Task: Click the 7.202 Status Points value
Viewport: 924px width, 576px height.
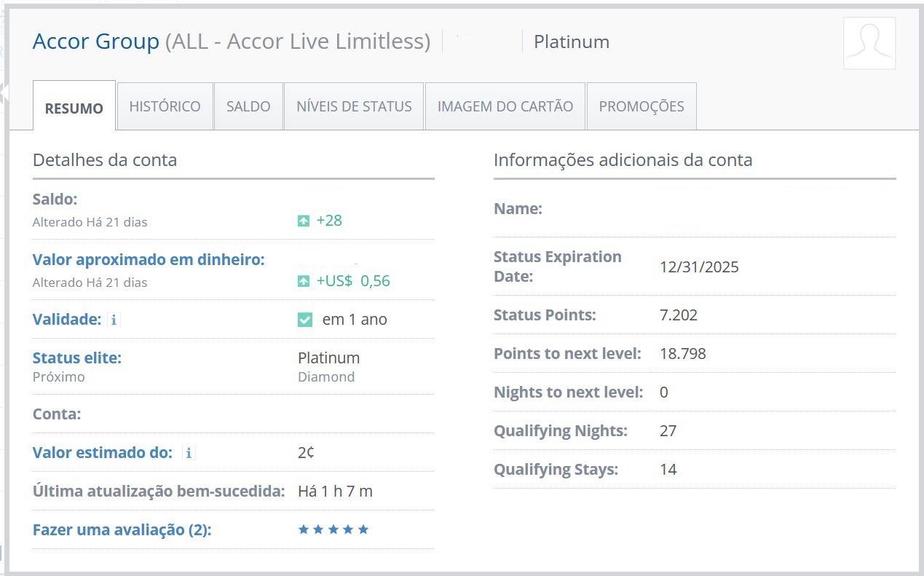Action: point(679,315)
